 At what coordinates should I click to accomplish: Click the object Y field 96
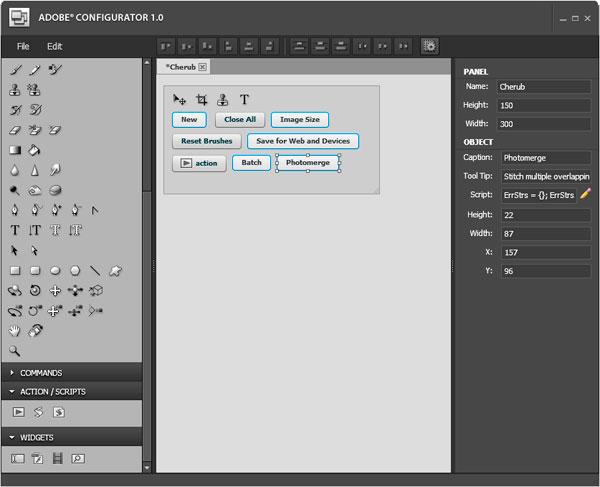546,271
